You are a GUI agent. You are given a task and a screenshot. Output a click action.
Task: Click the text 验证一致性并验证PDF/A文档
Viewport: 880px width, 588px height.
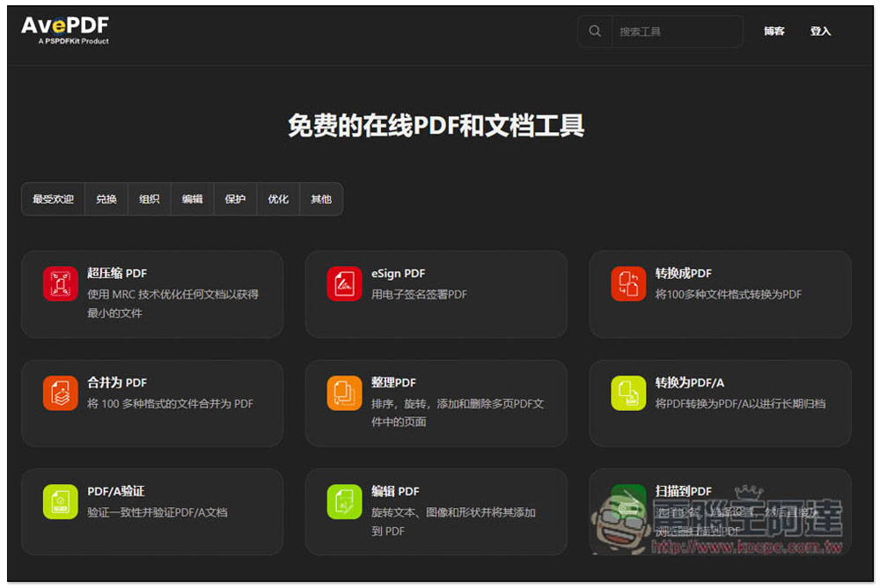pyautogui.click(x=158, y=512)
